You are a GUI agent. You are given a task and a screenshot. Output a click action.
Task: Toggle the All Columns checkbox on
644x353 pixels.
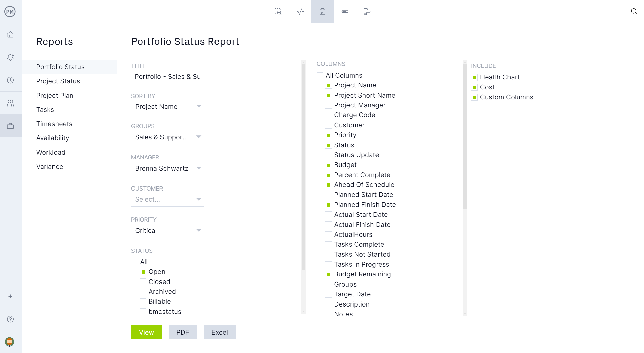[320, 75]
